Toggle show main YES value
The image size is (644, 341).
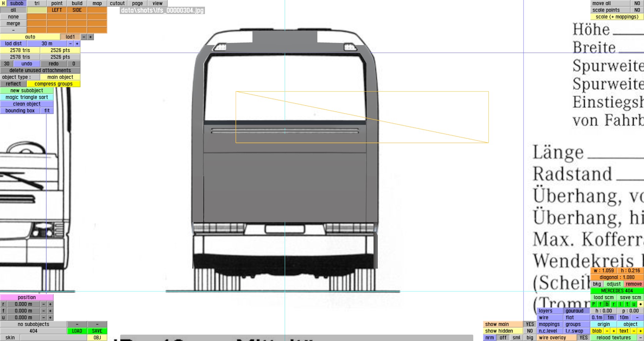pyautogui.click(x=530, y=324)
